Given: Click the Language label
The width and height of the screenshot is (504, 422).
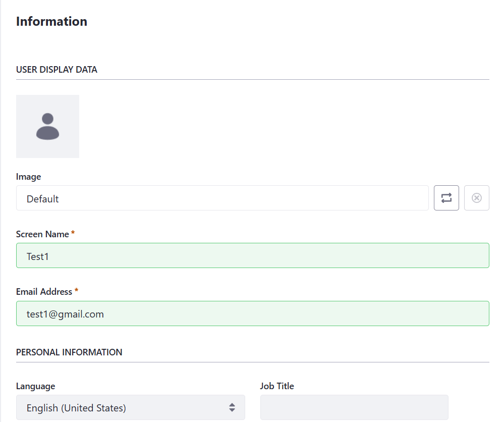Looking at the screenshot, I should [36, 386].
